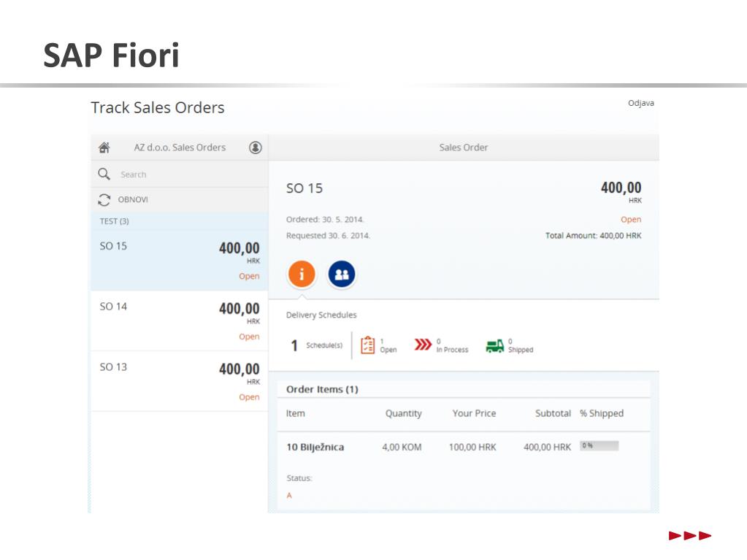The height and width of the screenshot is (560, 747).
Task: Focus the Search field
Action: coord(179,174)
